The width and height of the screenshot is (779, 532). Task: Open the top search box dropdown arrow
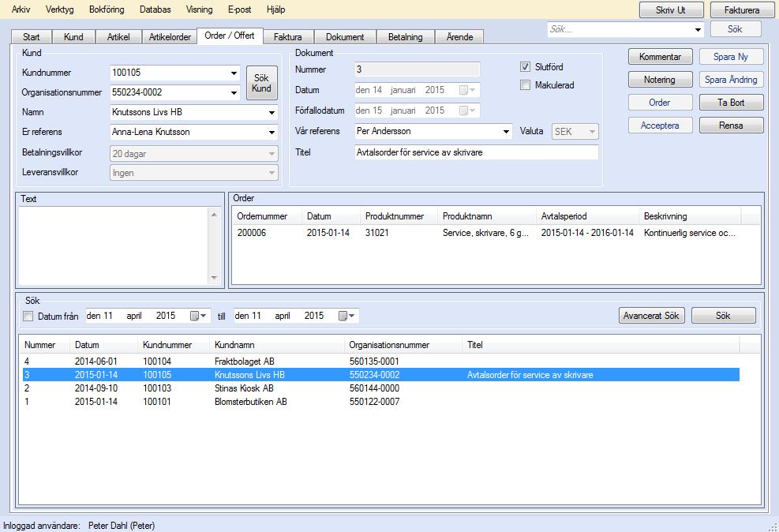[x=698, y=30]
